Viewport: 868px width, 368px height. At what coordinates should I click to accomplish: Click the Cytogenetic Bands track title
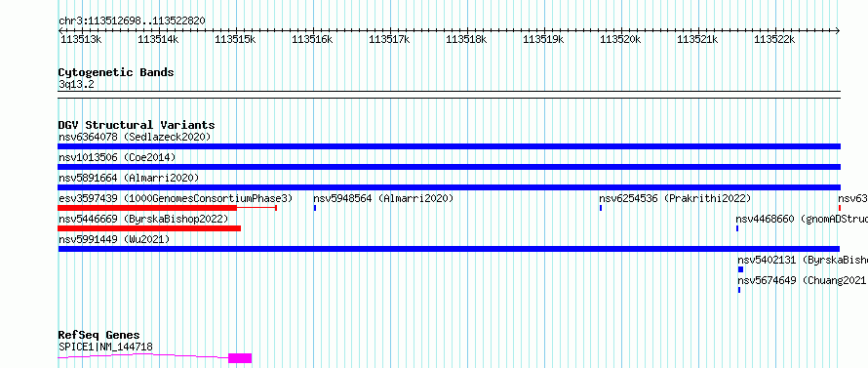(x=116, y=72)
